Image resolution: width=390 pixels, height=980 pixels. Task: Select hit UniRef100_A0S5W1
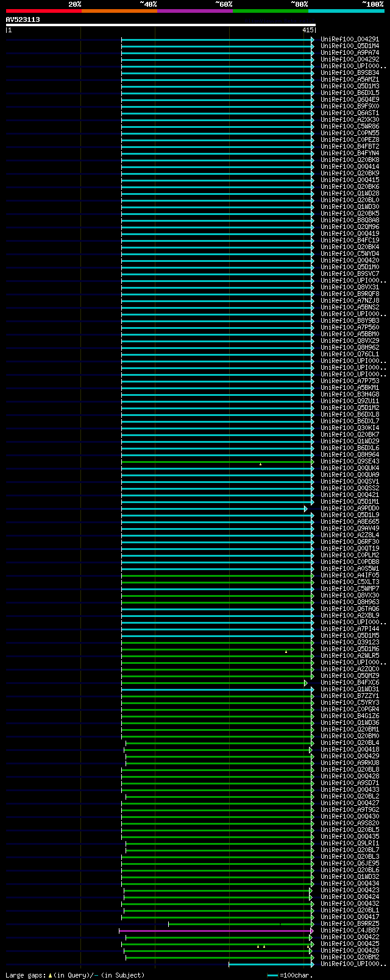(350, 568)
